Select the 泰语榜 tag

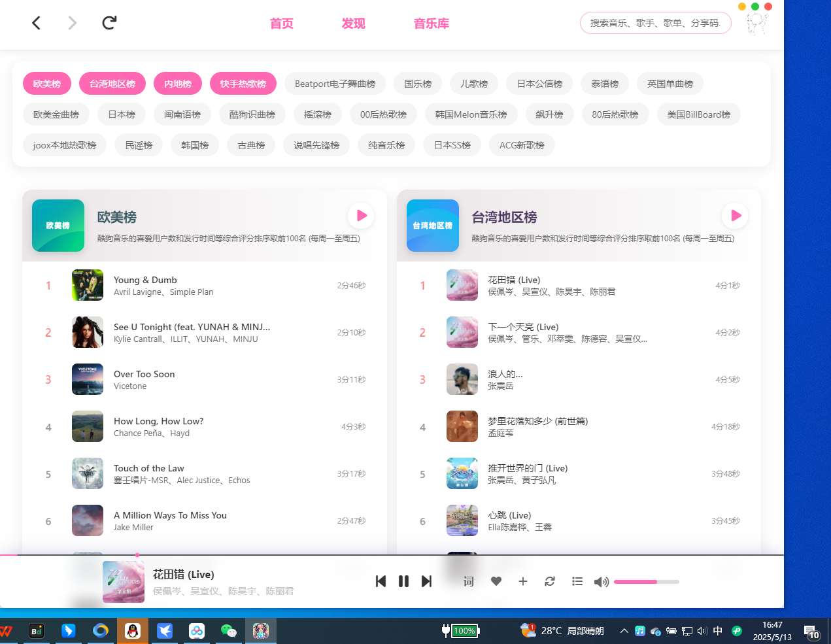point(605,84)
